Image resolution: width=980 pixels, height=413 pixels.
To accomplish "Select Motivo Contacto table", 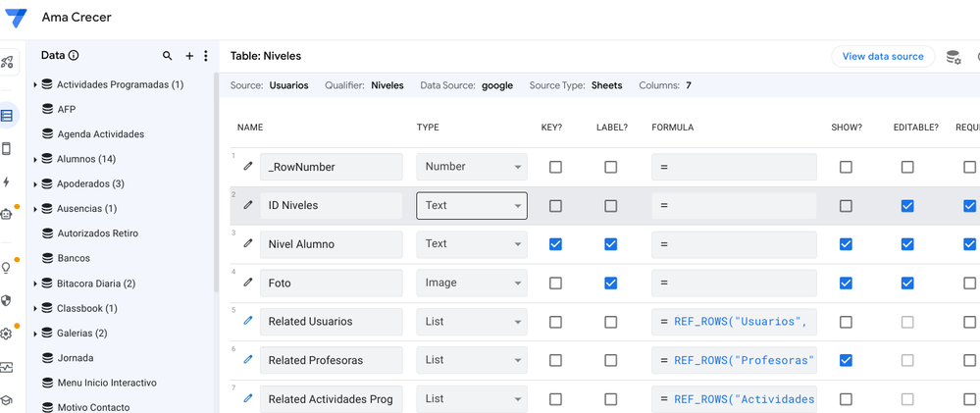I will coord(94,407).
